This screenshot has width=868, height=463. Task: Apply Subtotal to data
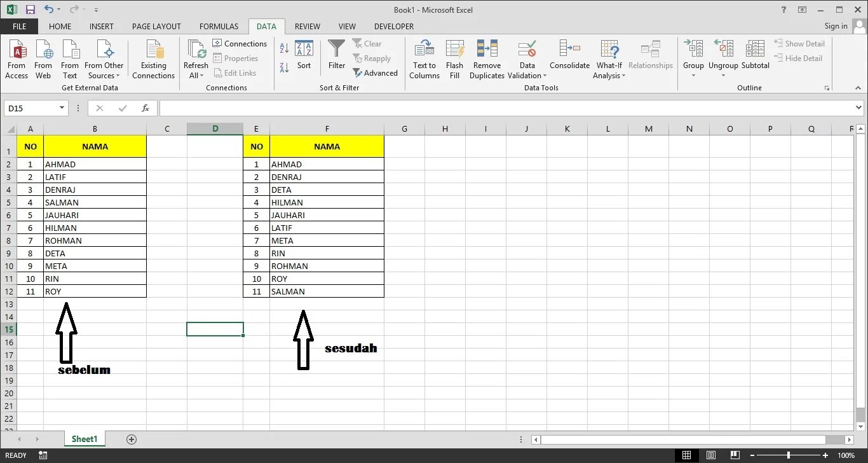point(755,55)
